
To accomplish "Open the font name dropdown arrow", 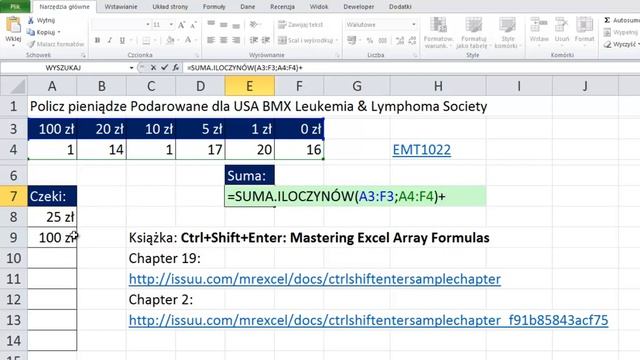I will point(147,25).
